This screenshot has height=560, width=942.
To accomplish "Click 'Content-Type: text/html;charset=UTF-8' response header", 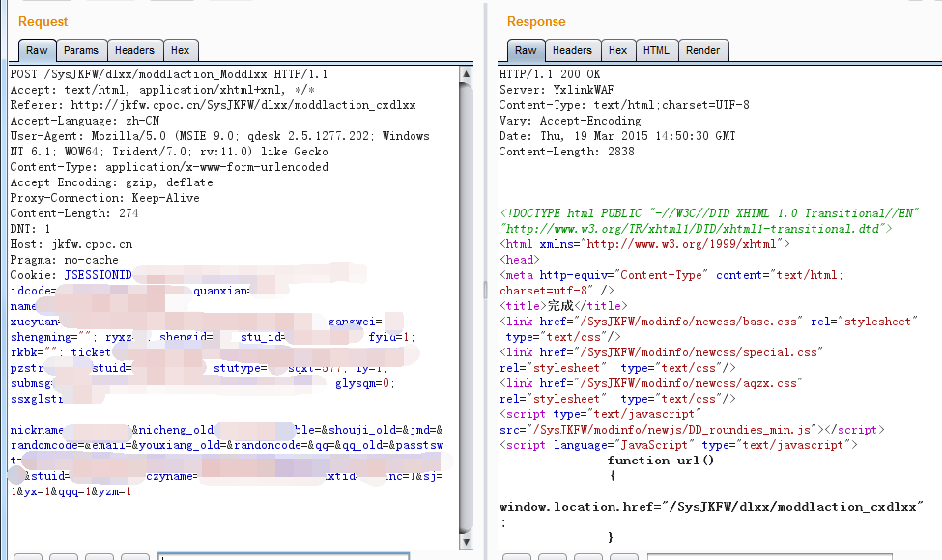I will tap(624, 105).
